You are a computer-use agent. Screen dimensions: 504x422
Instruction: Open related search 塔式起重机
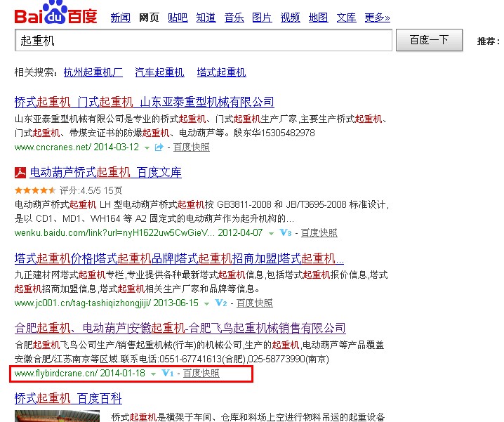click(221, 72)
